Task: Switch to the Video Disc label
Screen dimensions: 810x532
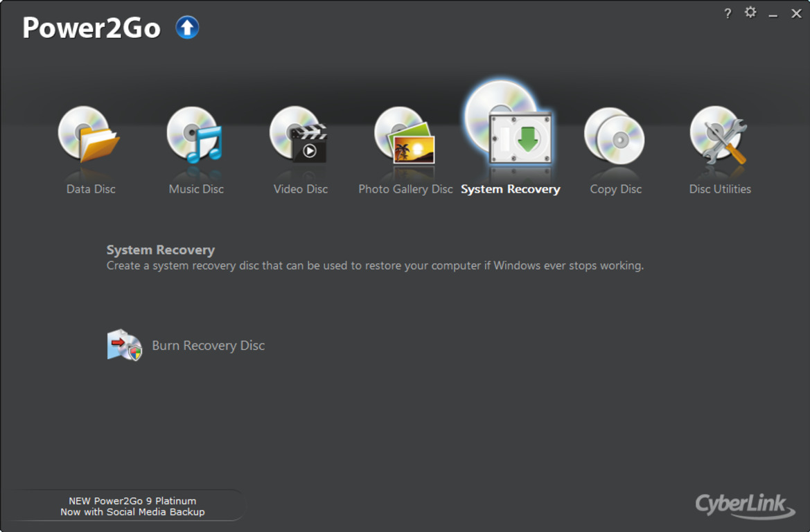Action: (x=301, y=189)
